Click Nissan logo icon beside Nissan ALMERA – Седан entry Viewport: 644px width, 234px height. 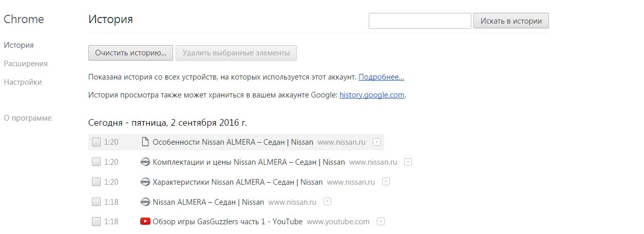145,202
